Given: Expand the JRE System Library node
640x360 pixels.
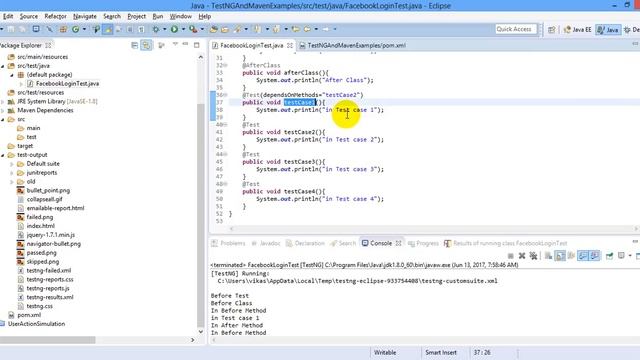Looking at the screenshot, I should [3, 101].
